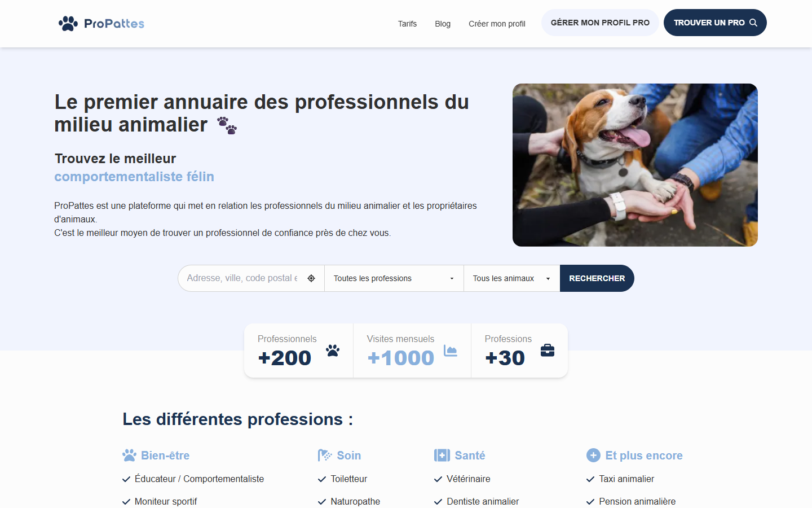Screen dimensions: 812x508
Task: Click the comportementaliste félin rotating text
Action: (x=134, y=177)
